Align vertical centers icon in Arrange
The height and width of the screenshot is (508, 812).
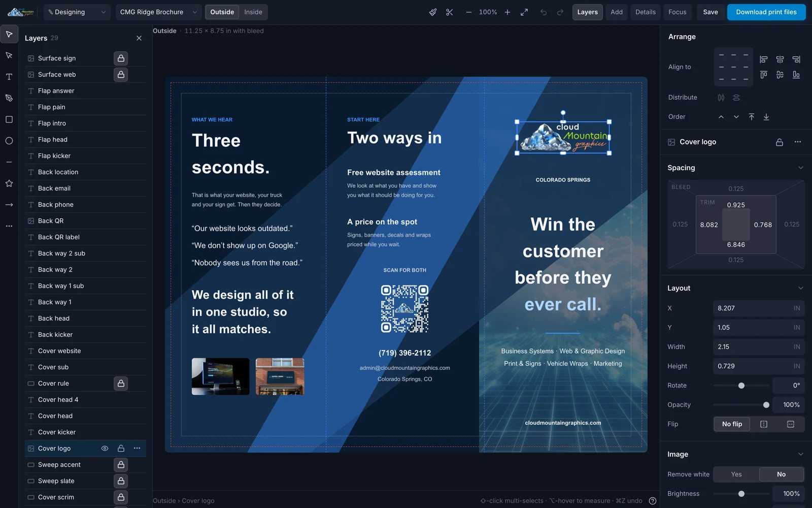coord(780,75)
